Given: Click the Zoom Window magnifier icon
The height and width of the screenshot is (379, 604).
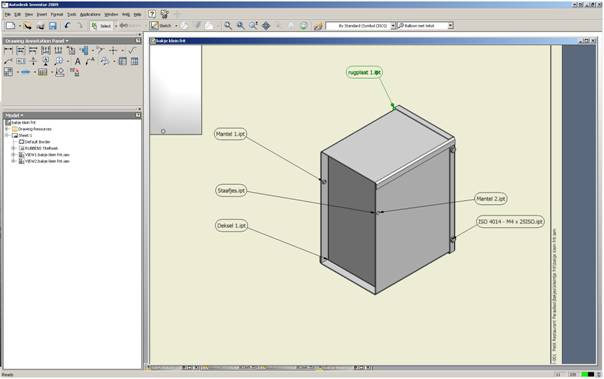Looking at the screenshot, I should click(241, 26).
